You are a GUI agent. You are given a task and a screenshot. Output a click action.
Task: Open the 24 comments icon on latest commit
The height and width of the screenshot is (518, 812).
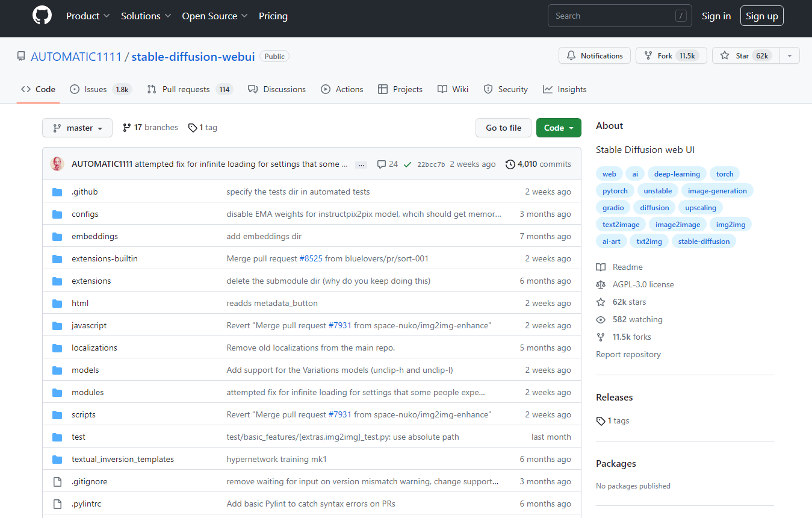pyautogui.click(x=387, y=164)
